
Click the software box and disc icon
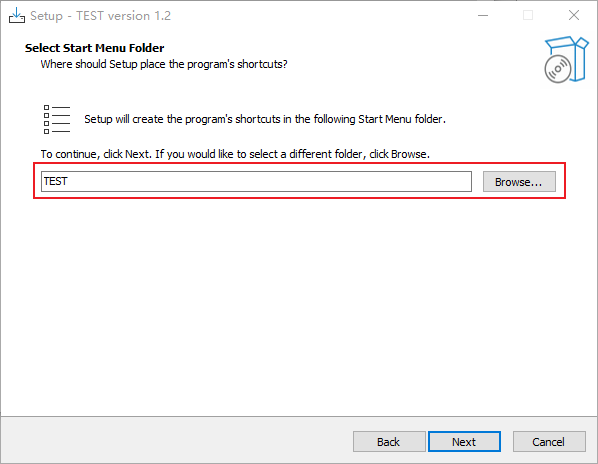tap(566, 59)
